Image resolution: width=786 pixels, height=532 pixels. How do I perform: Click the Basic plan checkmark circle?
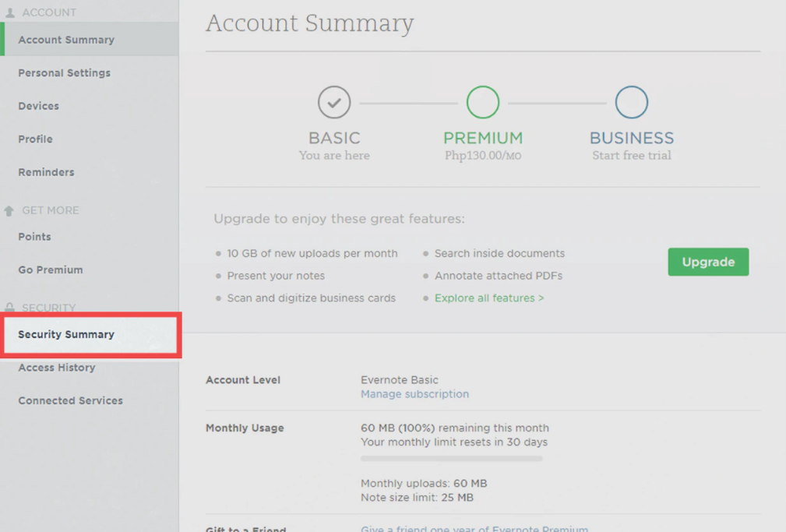pyautogui.click(x=334, y=102)
